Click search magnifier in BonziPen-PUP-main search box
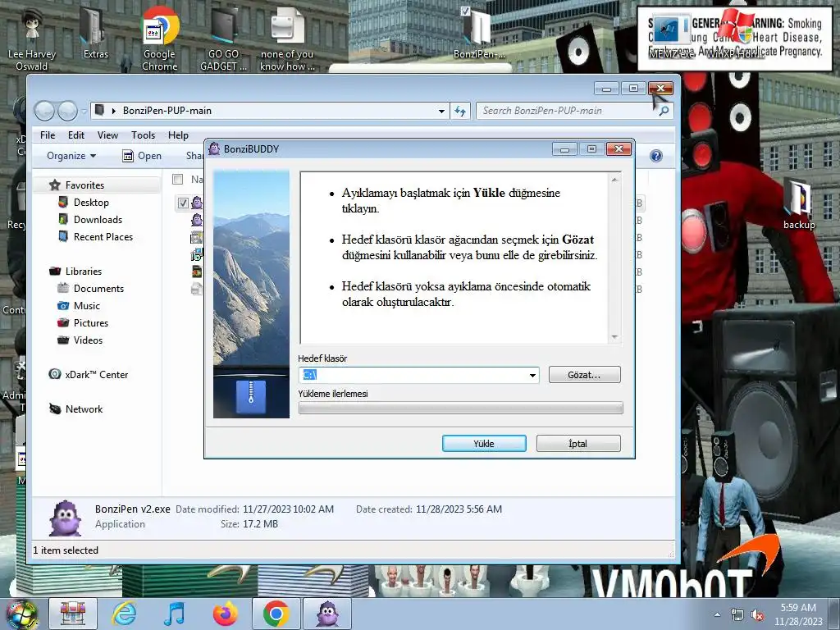The height and width of the screenshot is (630, 840). (x=663, y=111)
